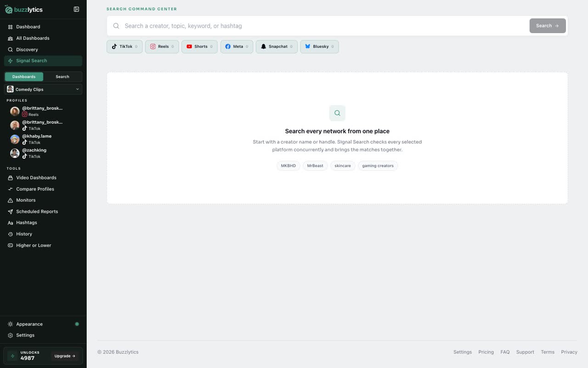Toggle the Reels platform filter

[162, 46]
